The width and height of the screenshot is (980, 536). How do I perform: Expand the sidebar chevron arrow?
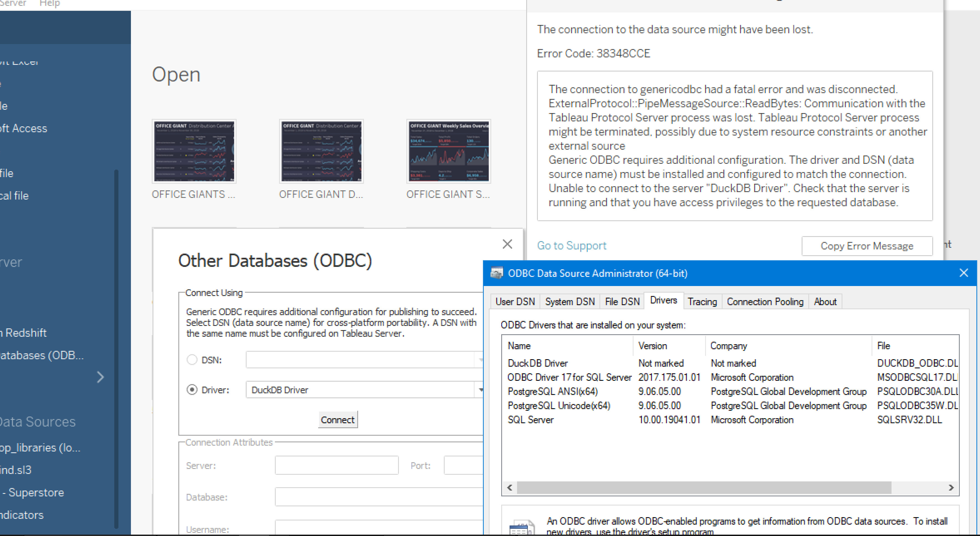pos(100,377)
